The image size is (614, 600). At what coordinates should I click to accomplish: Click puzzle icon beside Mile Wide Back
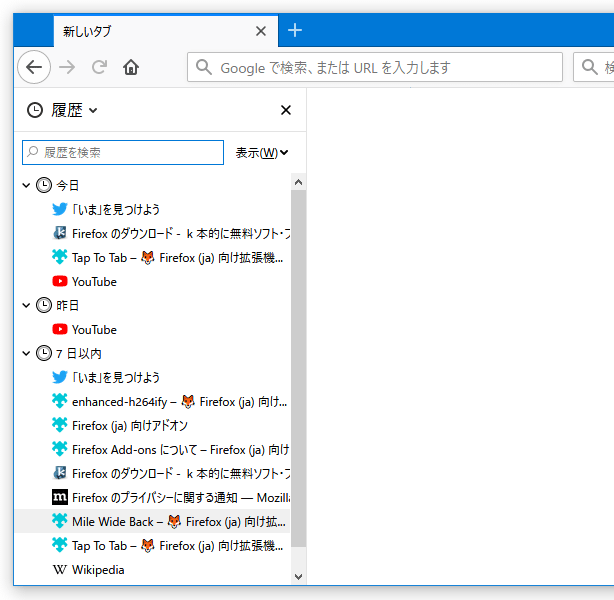(x=60, y=521)
